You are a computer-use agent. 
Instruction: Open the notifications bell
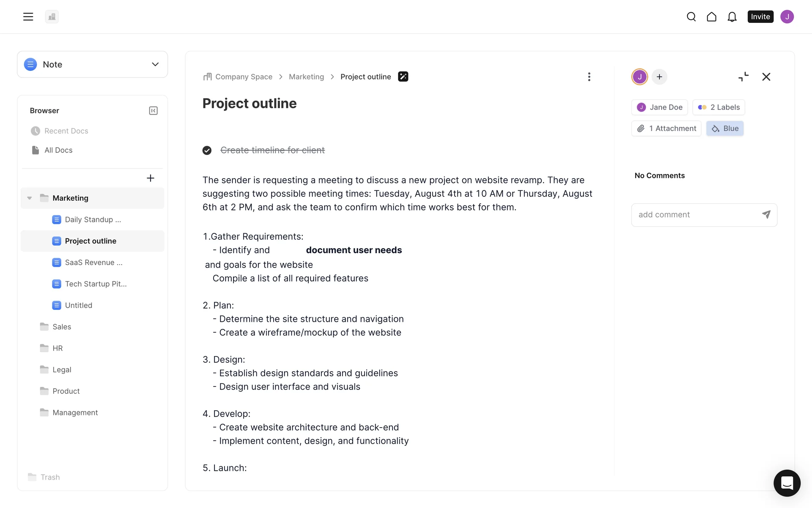click(x=732, y=17)
